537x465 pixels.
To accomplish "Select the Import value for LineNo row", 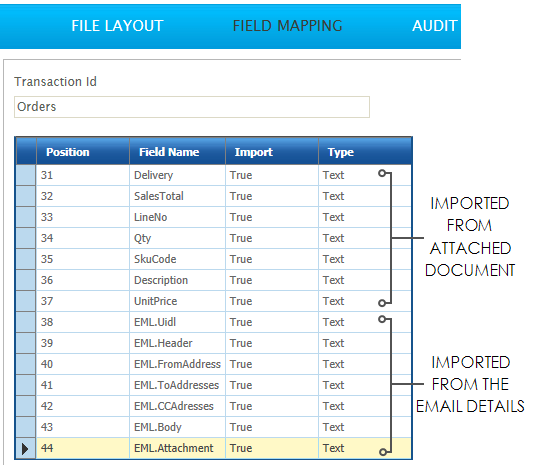I will coord(272,217).
